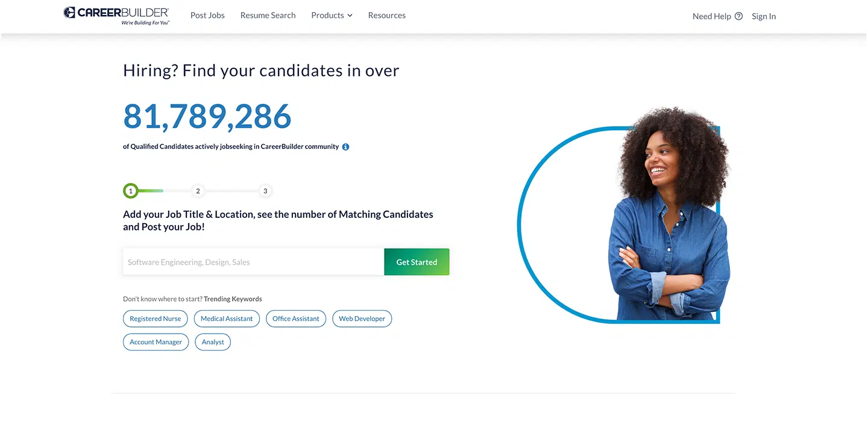The width and height of the screenshot is (868, 447).
Task: Open the Resources nav link
Action: click(386, 15)
